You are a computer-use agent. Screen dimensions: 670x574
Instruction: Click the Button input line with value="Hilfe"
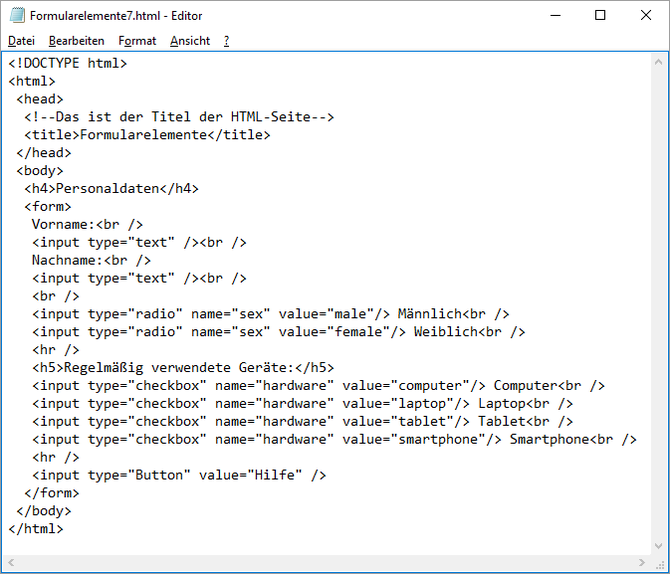click(x=179, y=475)
